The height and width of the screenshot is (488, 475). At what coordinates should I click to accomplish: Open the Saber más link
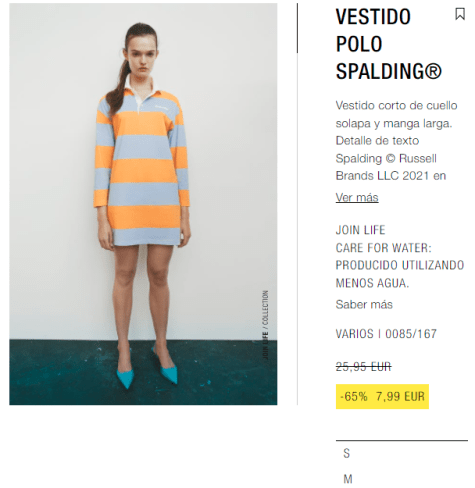(364, 304)
